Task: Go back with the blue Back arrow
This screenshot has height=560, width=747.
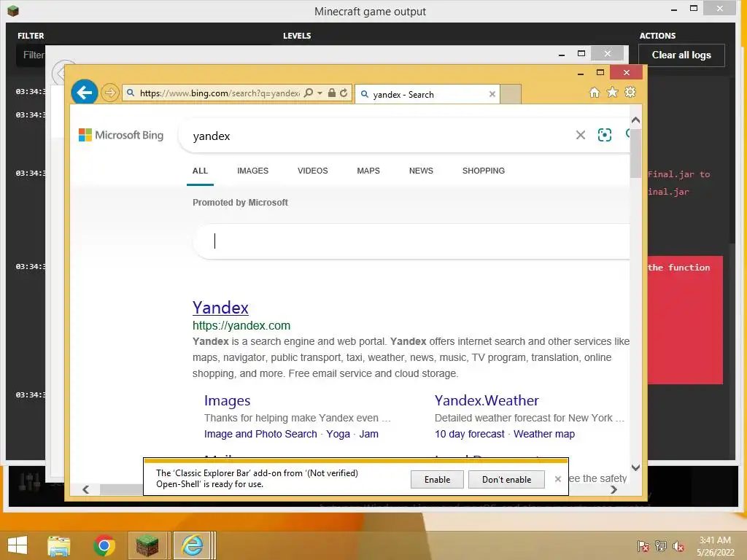Action: [85, 92]
